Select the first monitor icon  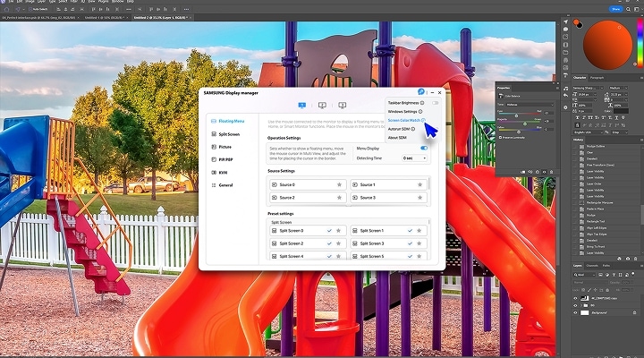pyautogui.click(x=302, y=106)
